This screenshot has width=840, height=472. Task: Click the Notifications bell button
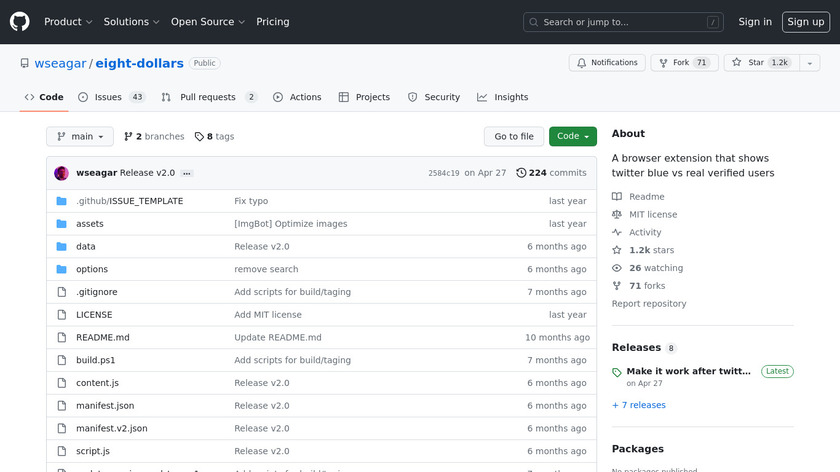point(607,63)
